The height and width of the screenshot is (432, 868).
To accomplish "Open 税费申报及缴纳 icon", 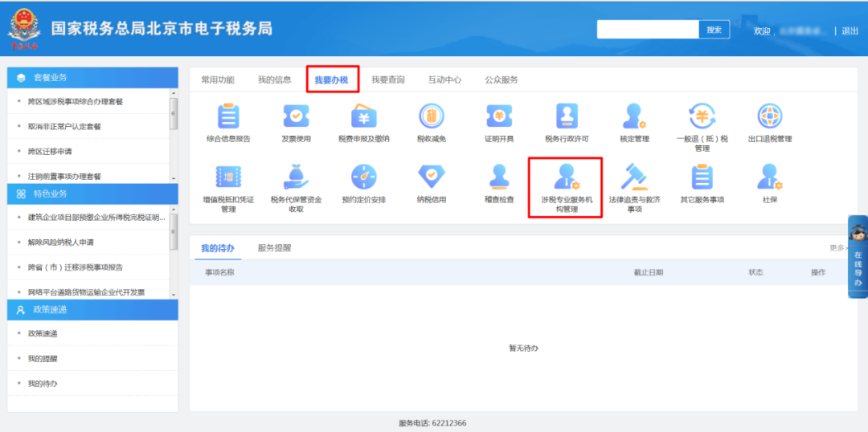I will (x=364, y=116).
